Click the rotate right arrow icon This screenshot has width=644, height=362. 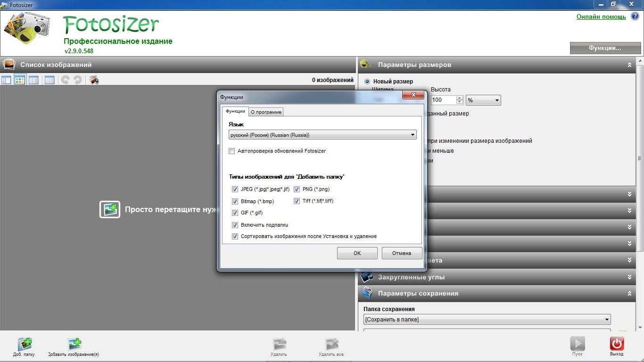point(77,80)
